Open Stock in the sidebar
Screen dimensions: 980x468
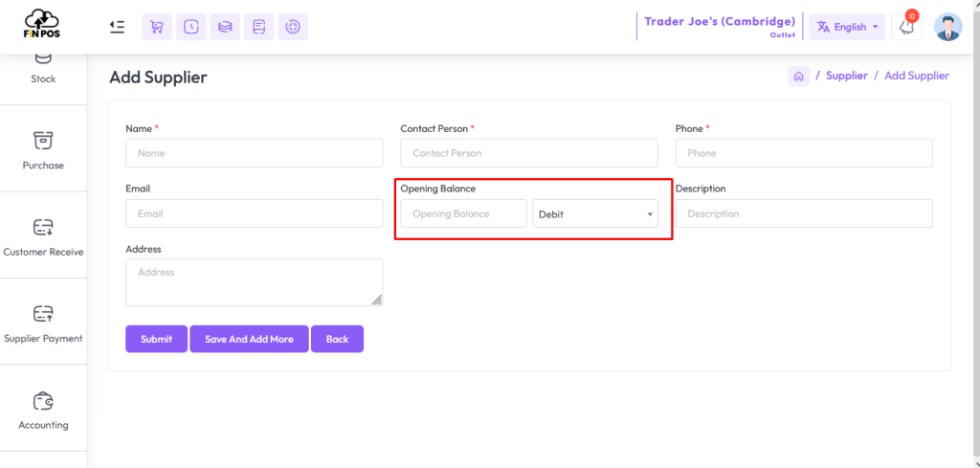[x=43, y=68]
